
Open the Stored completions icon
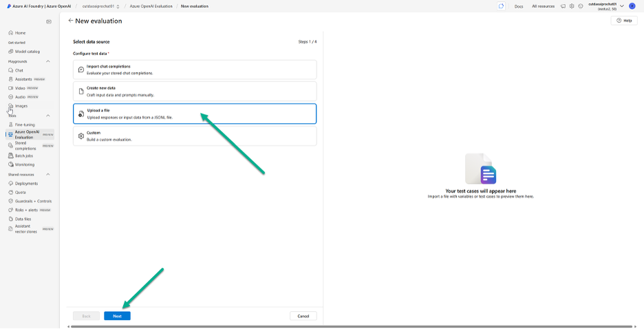(x=11, y=145)
